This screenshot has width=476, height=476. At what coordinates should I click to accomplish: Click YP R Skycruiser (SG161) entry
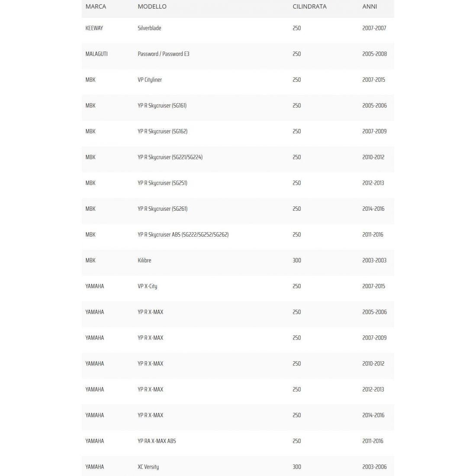tap(162, 106)
